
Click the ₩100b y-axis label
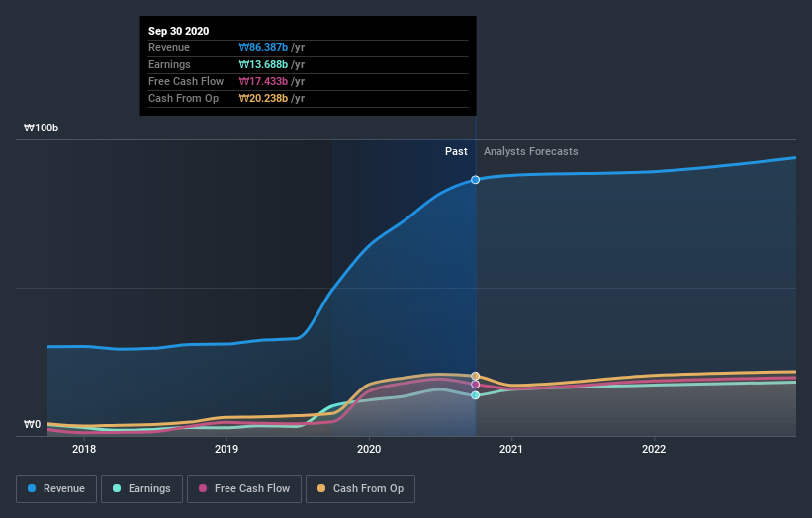pos(41,128)
